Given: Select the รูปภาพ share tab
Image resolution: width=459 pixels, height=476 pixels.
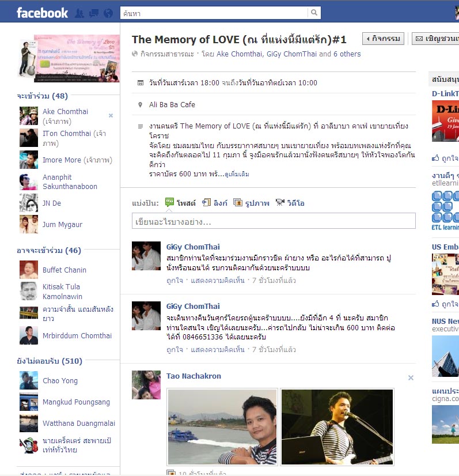Looking at the screenshot, I should coord(257,203).
